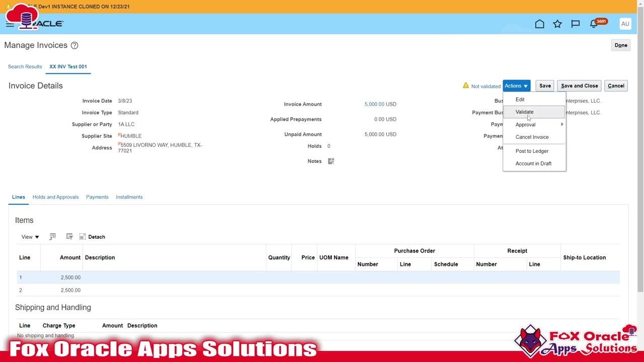Click the Save button
The height and width of the screenshot is (362, 644).
click(545, 85)
